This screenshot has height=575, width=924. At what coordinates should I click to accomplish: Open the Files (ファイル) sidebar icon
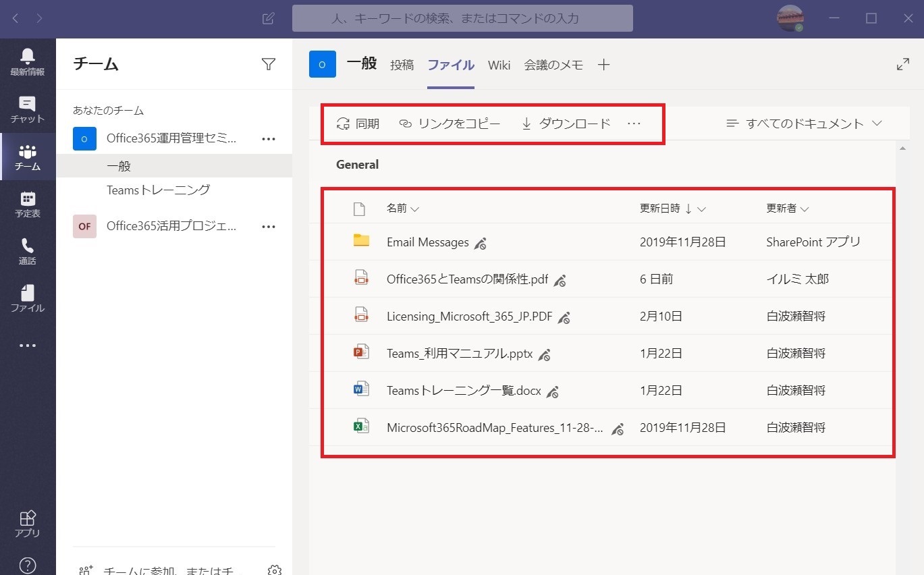(28, 298)
